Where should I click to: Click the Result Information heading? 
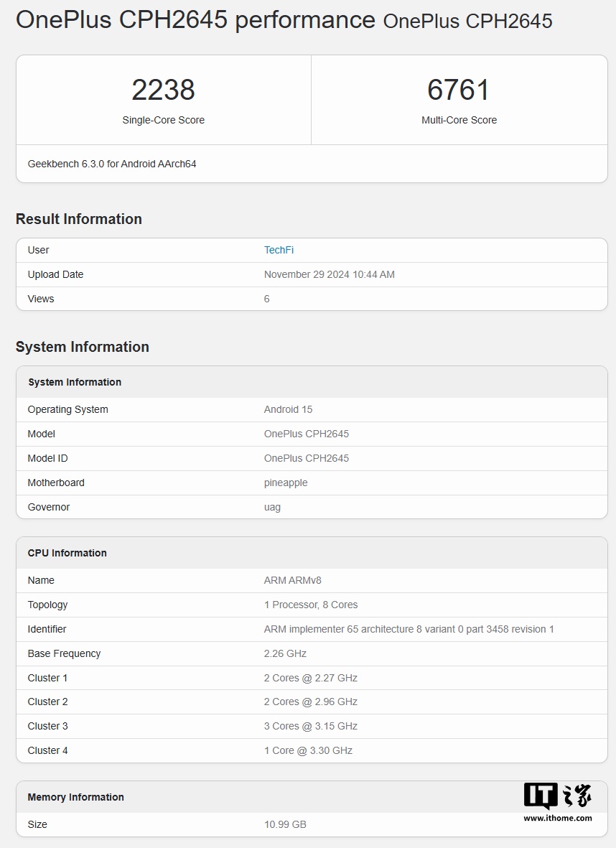(x=79, y=219)
